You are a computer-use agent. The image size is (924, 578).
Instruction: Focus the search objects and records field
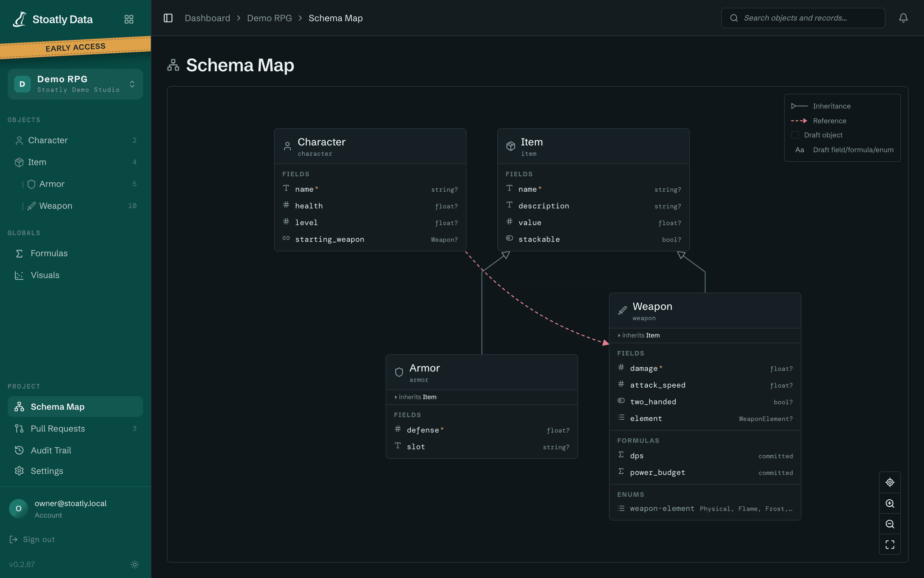coord(803,18)
